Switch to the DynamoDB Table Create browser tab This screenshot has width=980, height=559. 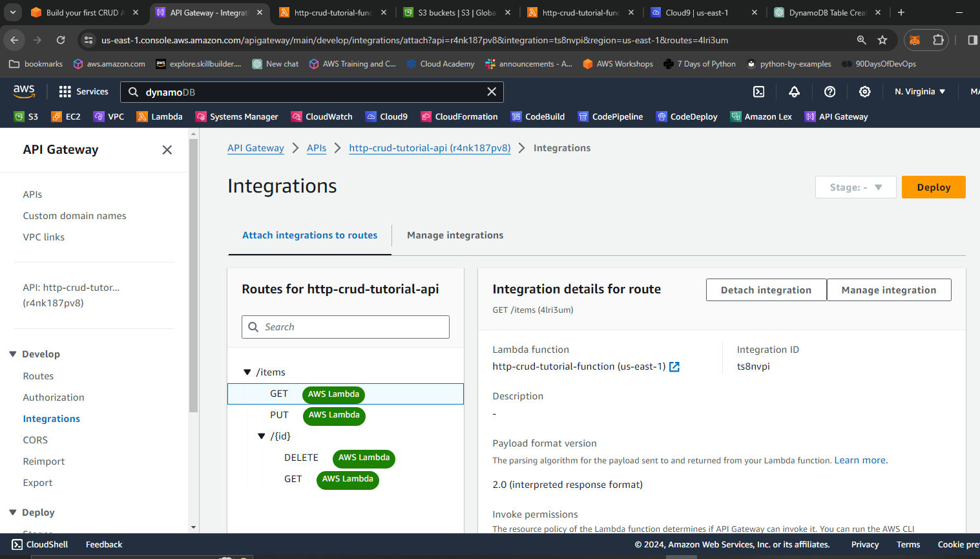[828, 12]
